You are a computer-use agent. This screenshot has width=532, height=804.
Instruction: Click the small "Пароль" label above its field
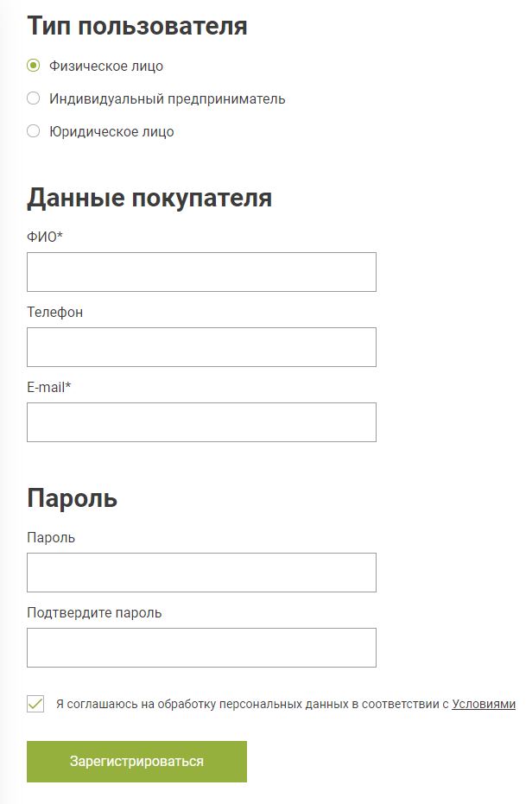click(x=51, y=537)
